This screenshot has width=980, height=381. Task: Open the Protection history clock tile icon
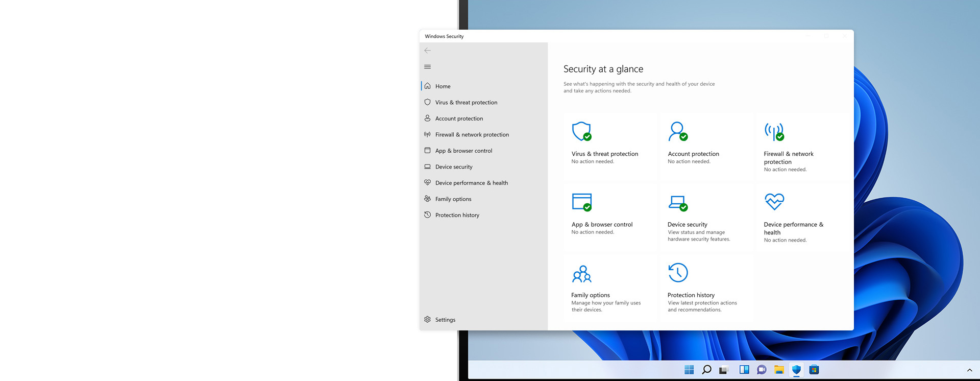[678, 273]
